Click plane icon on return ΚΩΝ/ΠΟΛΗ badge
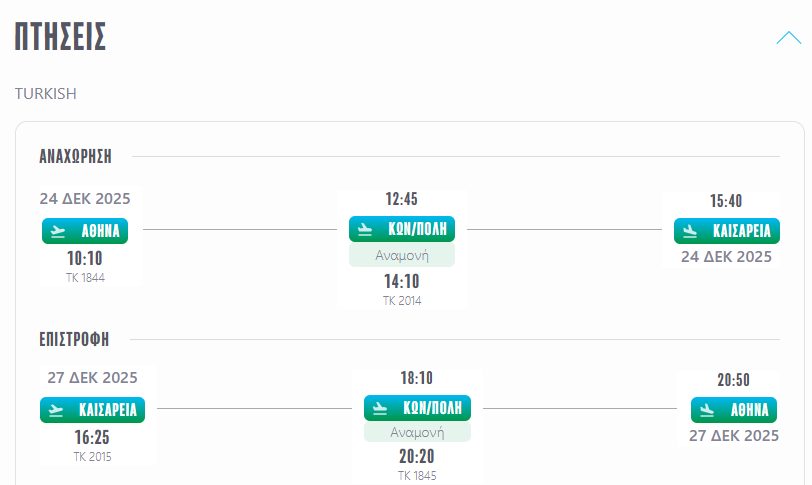Image resolution: width=812 pixels, height=485 pixels. coord(381,408)
